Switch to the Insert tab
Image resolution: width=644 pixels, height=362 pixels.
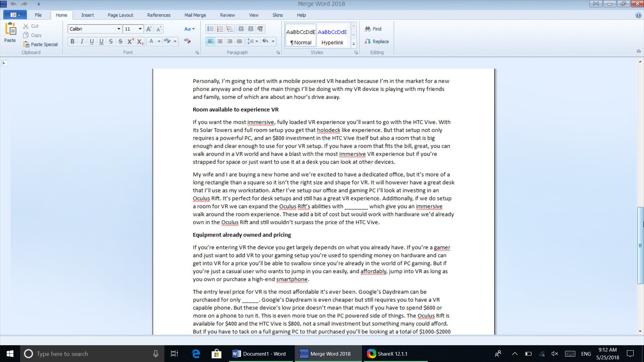coord(88,15)
